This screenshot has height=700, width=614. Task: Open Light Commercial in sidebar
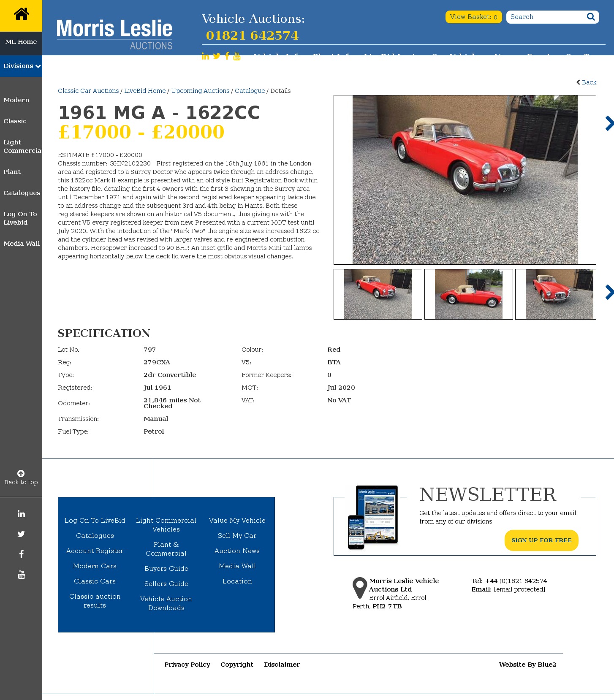[23, 147]
